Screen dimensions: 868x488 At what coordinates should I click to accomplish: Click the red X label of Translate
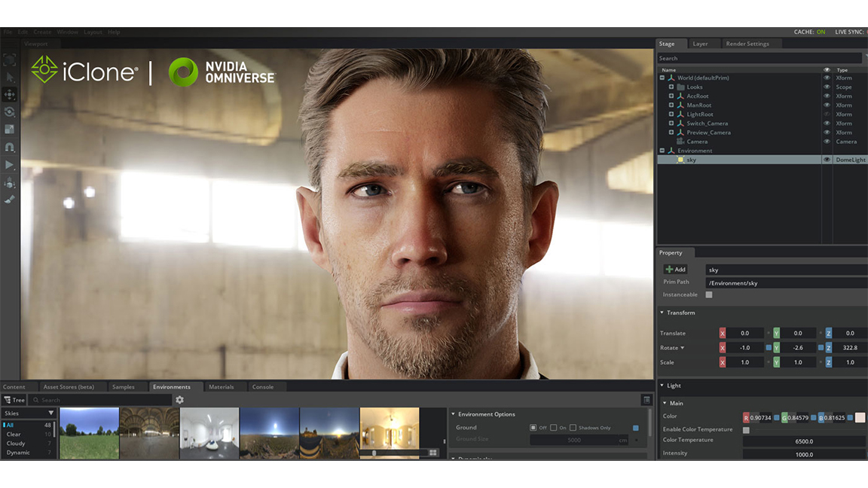[723, 333]
